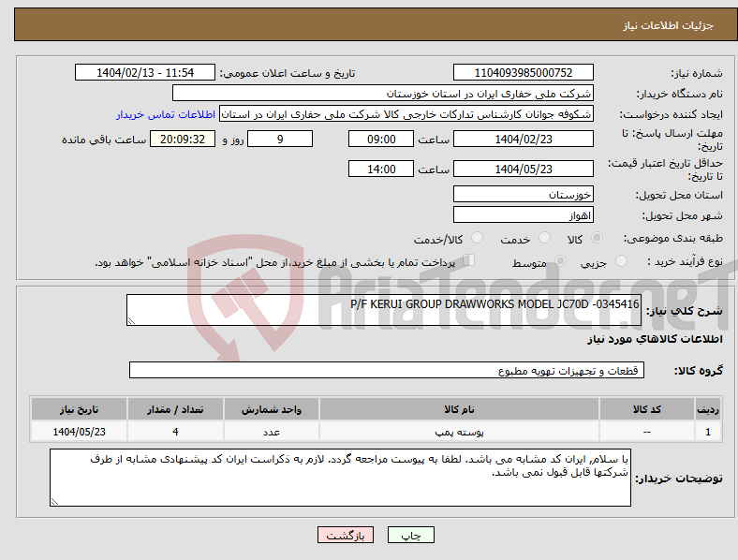Click the ردیف column header
Image resolution: width=738 pixels, height=560 pixels.
coord(708,409)
